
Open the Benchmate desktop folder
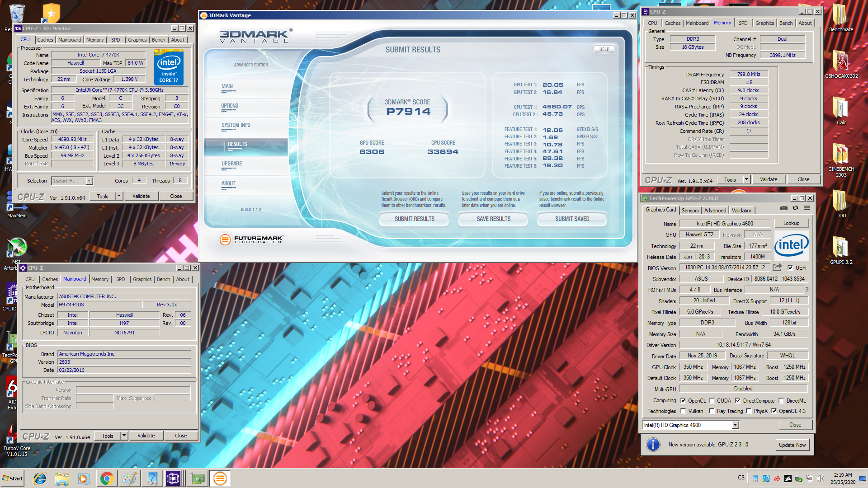841,18
